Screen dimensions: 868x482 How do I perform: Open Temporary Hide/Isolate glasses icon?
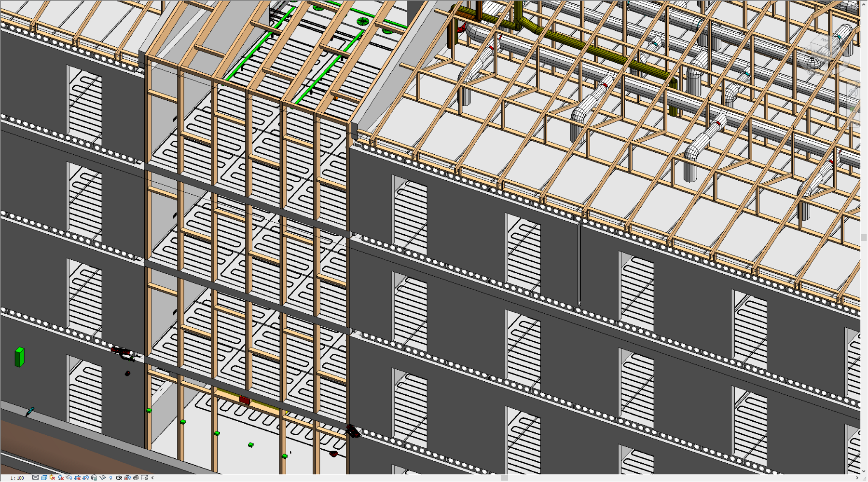[x=102, y=478]
